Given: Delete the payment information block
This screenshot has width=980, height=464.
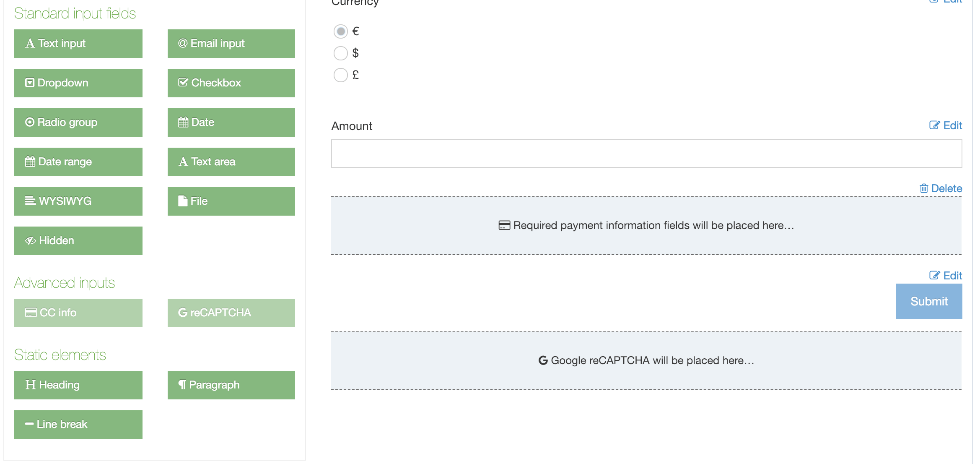Looking at the screenshot, I should click(x=941, y=188).
